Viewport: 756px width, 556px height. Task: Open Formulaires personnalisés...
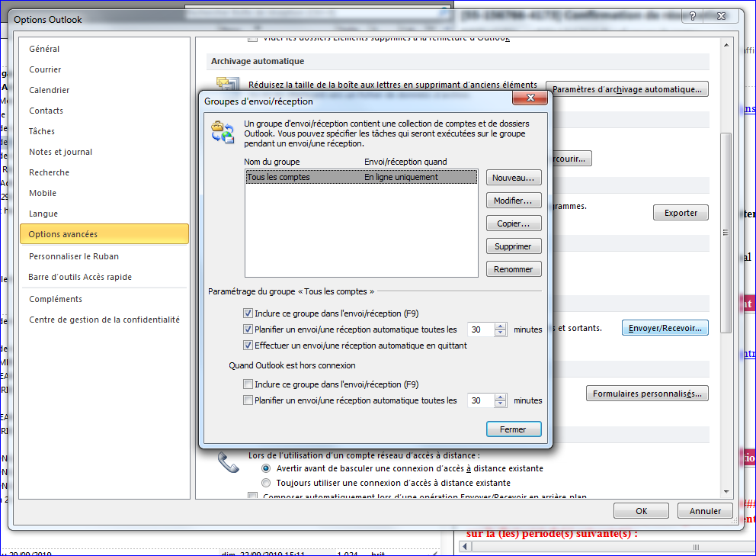[647, 394]
